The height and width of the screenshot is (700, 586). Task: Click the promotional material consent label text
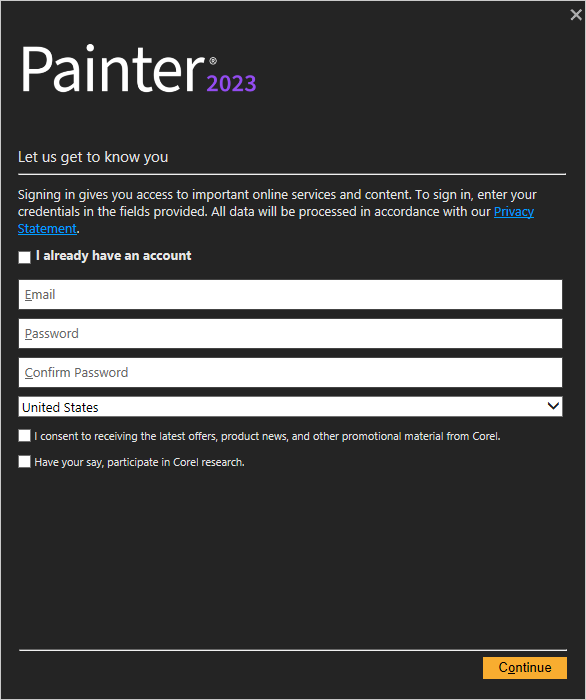[x=267, y=436]
